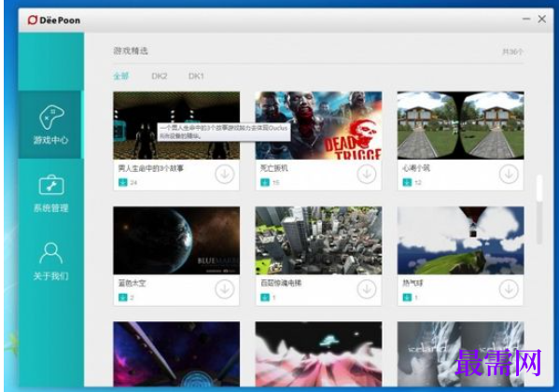Click the teal download-count icon under 百层惊魂电梯
This screenshot has width=559, height=392.
coord(265,298)
